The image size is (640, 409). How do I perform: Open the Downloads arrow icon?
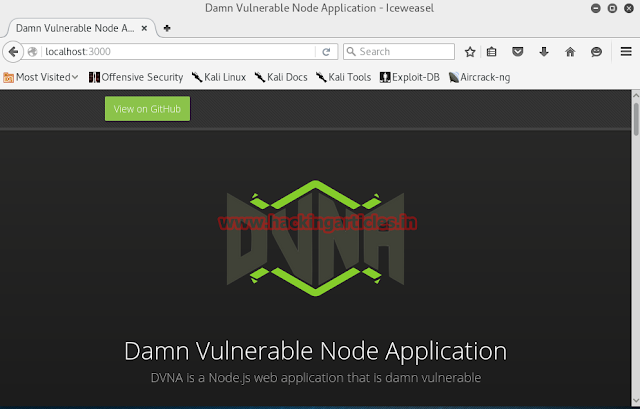click(544, 52)
